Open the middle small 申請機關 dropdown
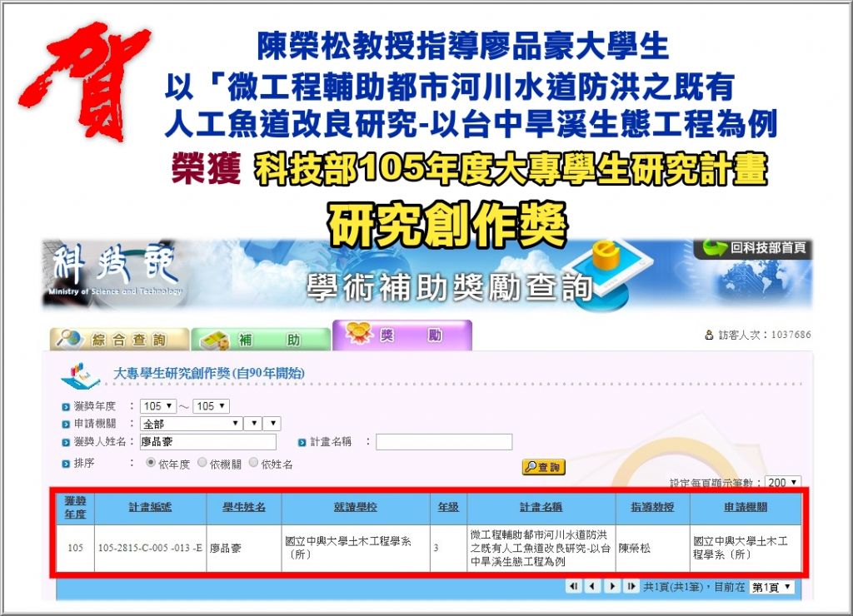The image size is (853, 616). point(253,424)
